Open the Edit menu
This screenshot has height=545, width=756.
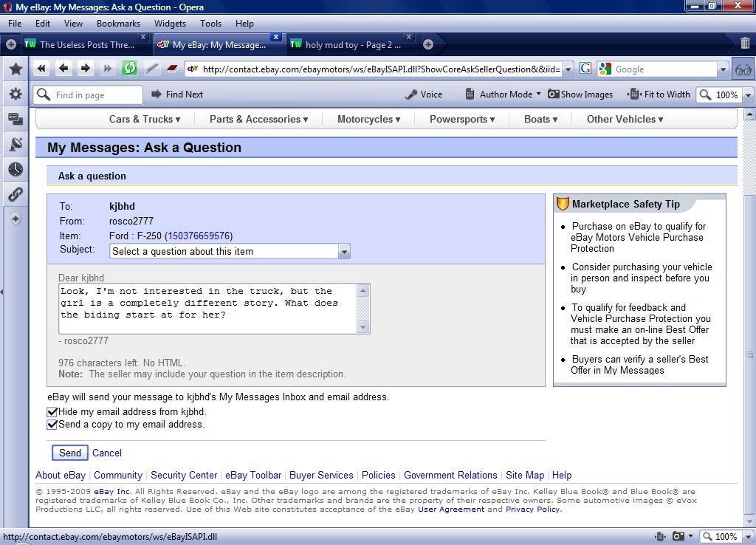(42, 23)
